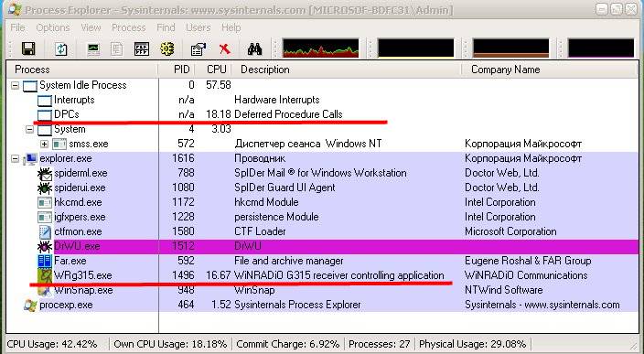644x354 pixels.
Task: Collapse the explorer.exe tree node
Action: click(x=16, y=158)
